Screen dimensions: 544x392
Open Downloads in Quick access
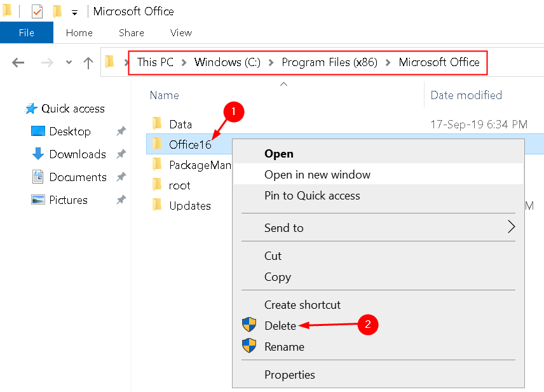click(x=78, y=154)
